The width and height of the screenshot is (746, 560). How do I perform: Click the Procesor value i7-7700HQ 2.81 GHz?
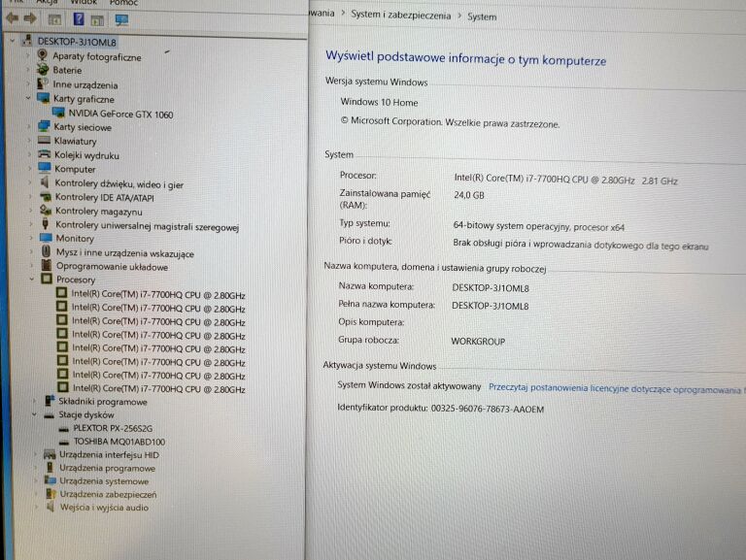[x=565, y=180]
